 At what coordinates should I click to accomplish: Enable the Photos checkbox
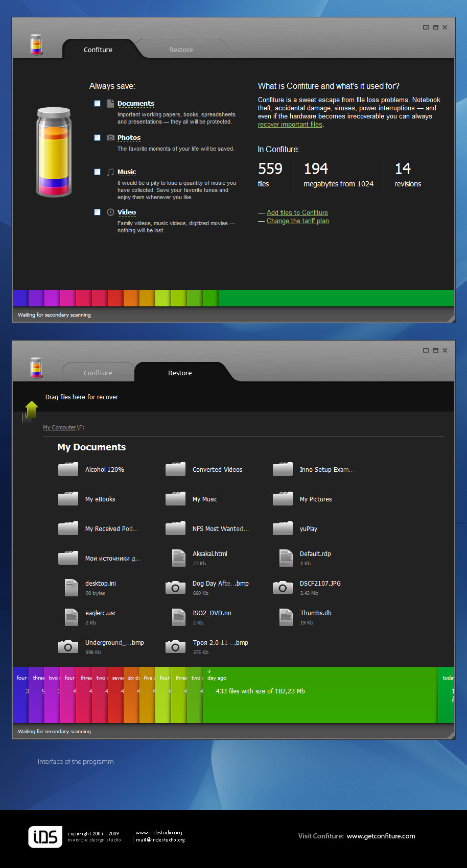(97, 138)
